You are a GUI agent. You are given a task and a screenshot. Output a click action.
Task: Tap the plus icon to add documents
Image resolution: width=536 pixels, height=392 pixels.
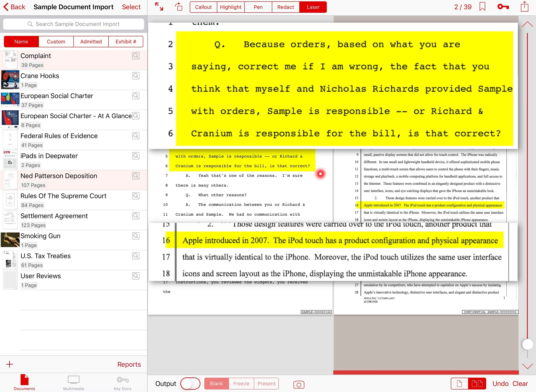click(x=9, y=364)
